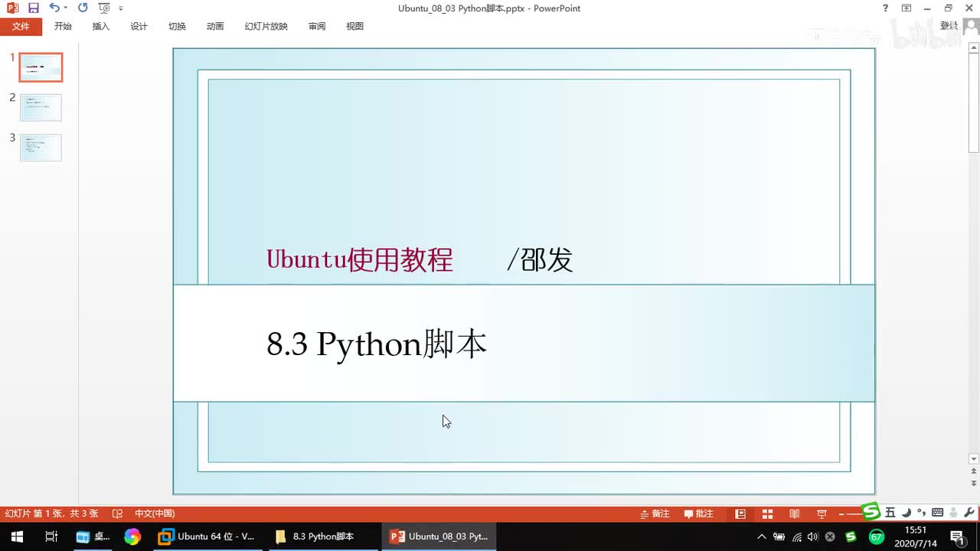980x551 pixels.
Task: Open the 幻灯片放映 (Slide Show) tab
Action: coord(266,26)
